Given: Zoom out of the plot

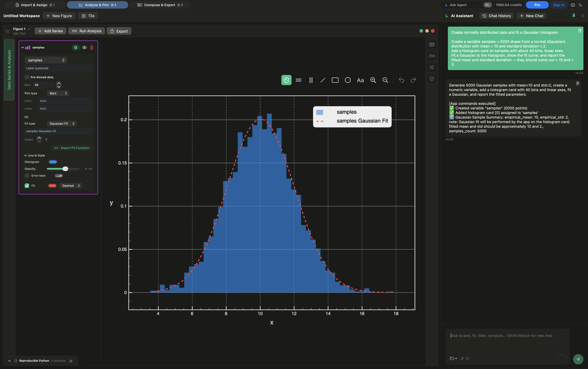Looking at the screenshot, I should tap(385, 80).
